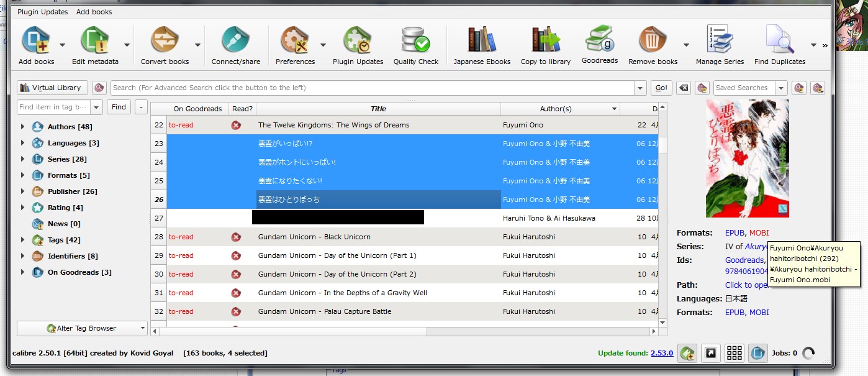The height and width of the screenshot is (376, 868).
Task: Open the Add books menu bar item
Action: click(x=94, y=12)
